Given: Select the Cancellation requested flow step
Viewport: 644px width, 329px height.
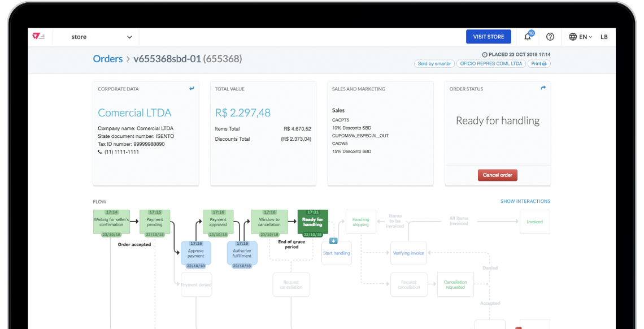Looking at the screenshot, I should point(455,284).
